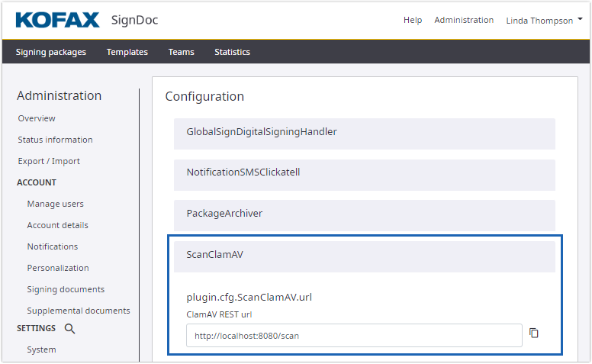Switch to the Templates tab

(x=127, y=52)
